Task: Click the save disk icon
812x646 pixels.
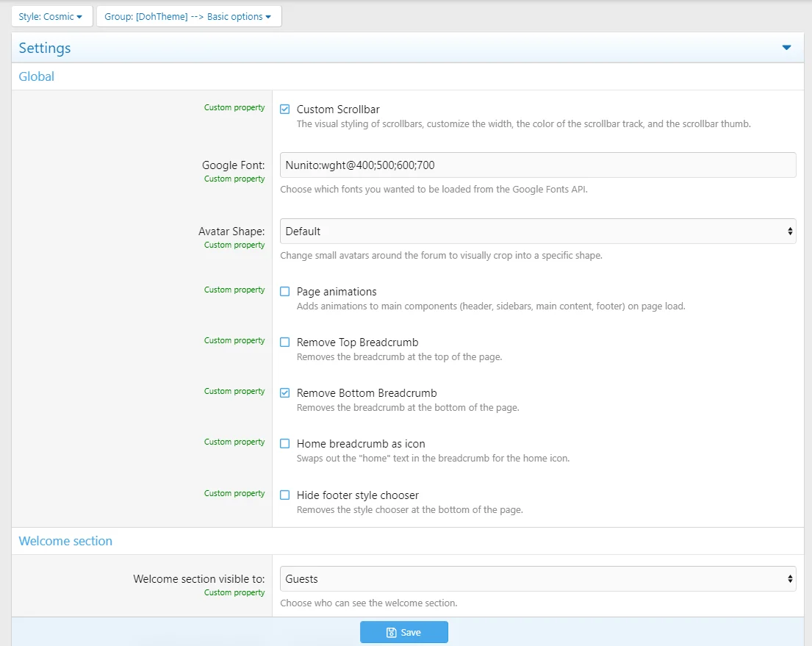Action: pyautogui.click(x=392, y=633)
